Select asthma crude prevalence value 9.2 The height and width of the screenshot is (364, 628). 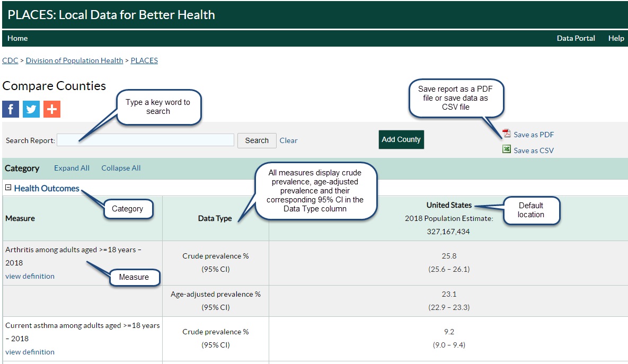click(x=449, y=332)
